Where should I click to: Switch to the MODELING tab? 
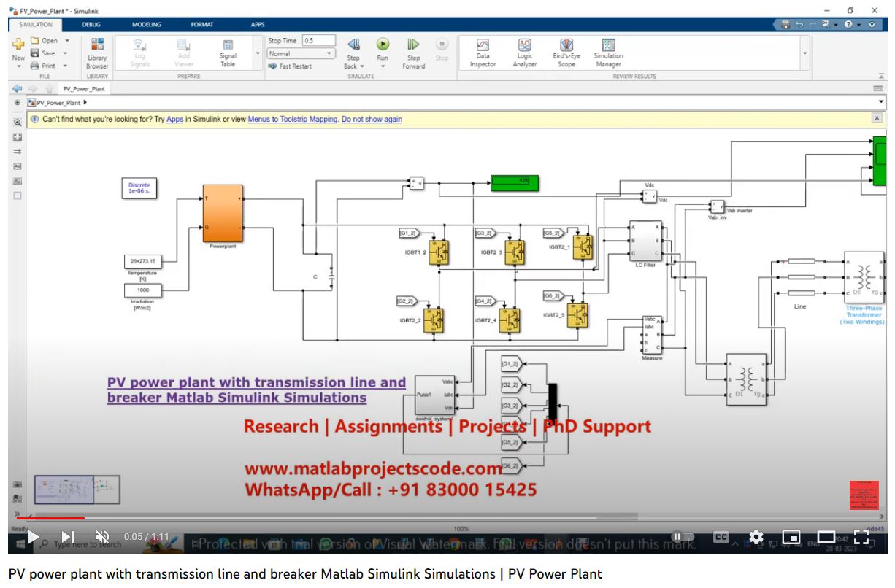click(147, 24)
